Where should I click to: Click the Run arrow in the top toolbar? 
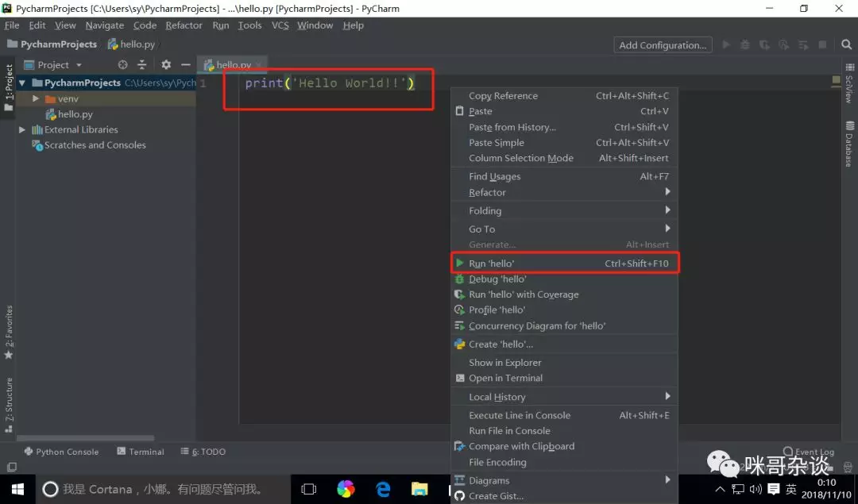click(726, 44)
